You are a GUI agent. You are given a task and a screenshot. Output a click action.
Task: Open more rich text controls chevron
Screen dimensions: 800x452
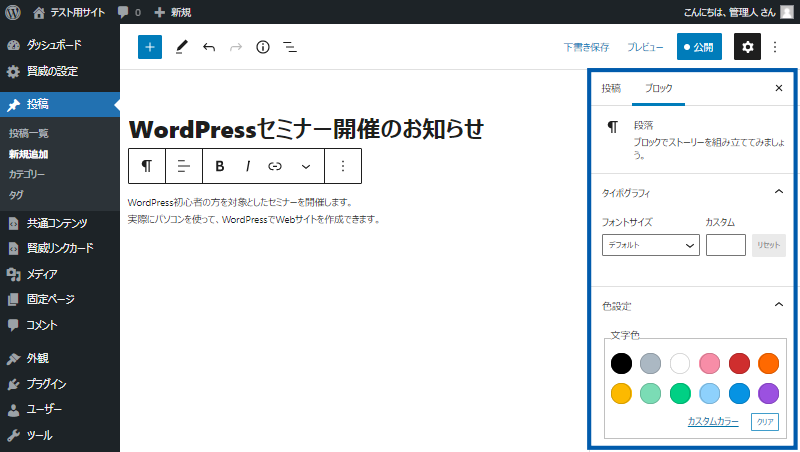306,166
